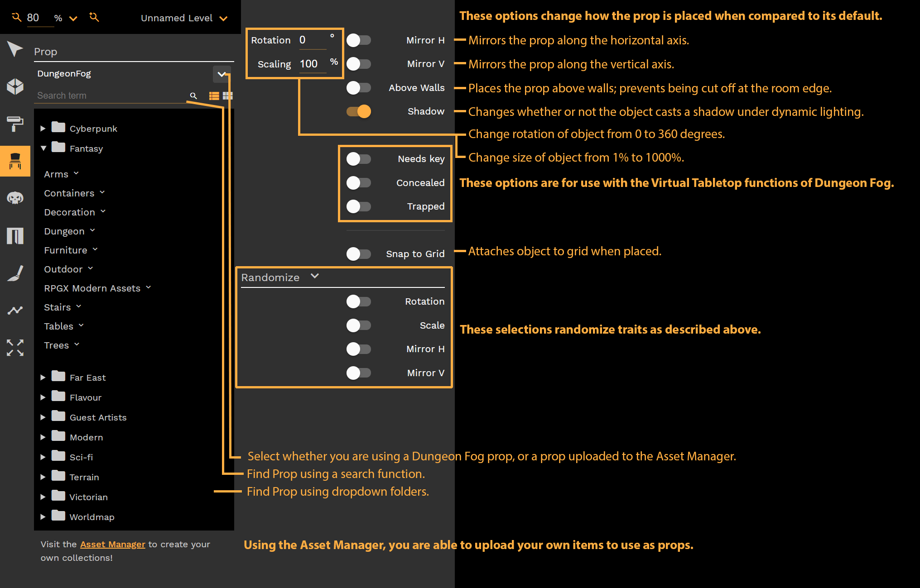Select the arrow pointer tool
Screen dimensions: 920x588
pos(15,49)
